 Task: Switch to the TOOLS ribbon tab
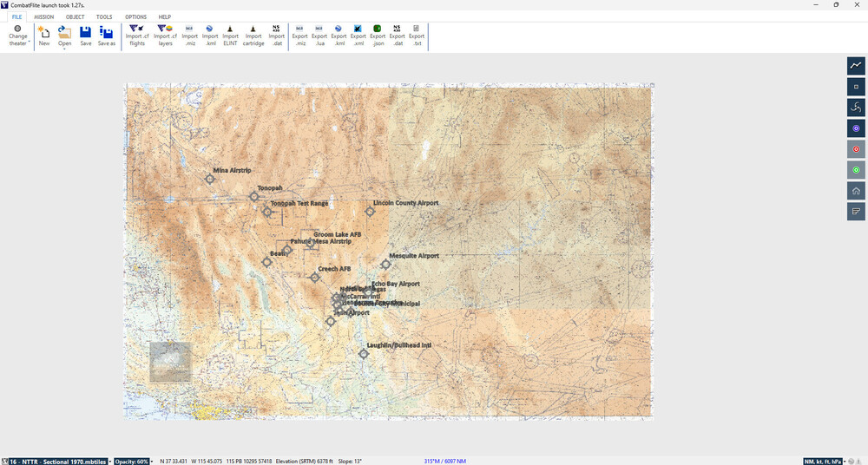(x=104, y=16)
